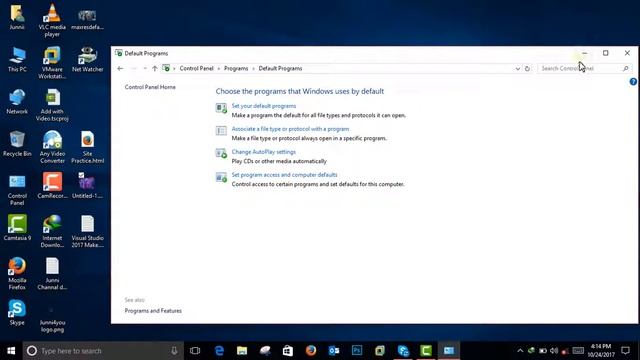Screen dimensions: 640x360
Task: Select the VMware Workstation desktop icon
Action: [x=52, y=63]
